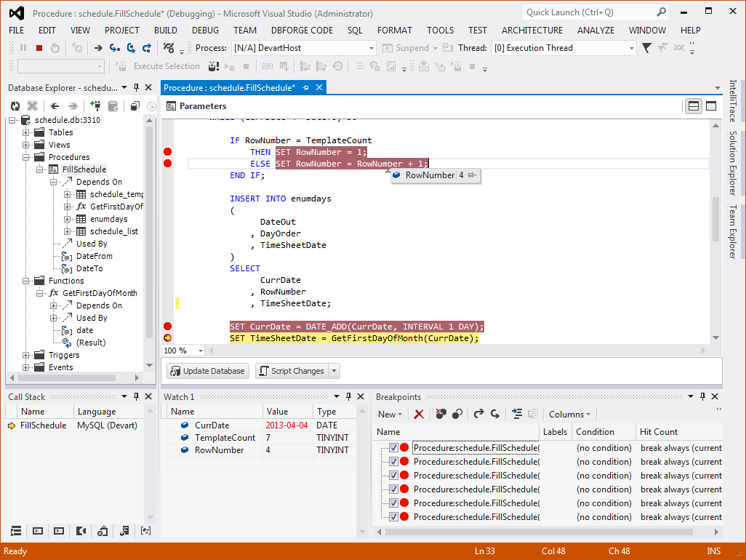Delete breakpoint with the red X icon
The height and width of the screenshot is (560, 746).
[419, 415]
